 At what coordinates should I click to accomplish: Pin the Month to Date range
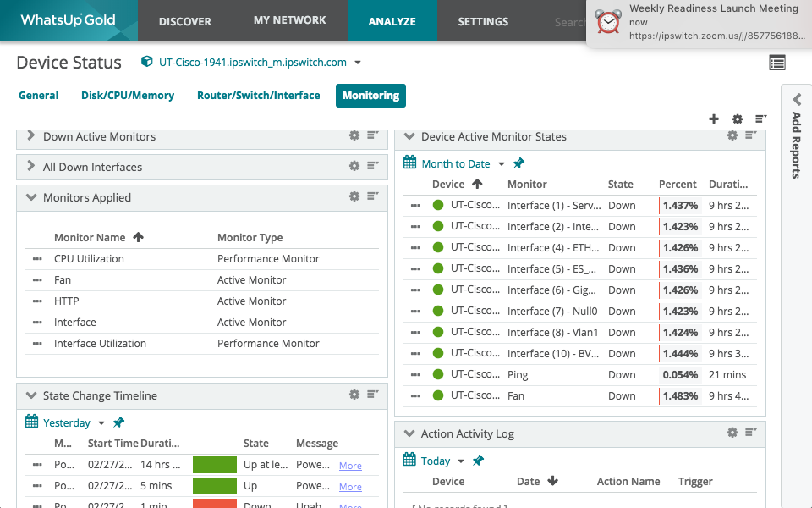click(519, 163)
